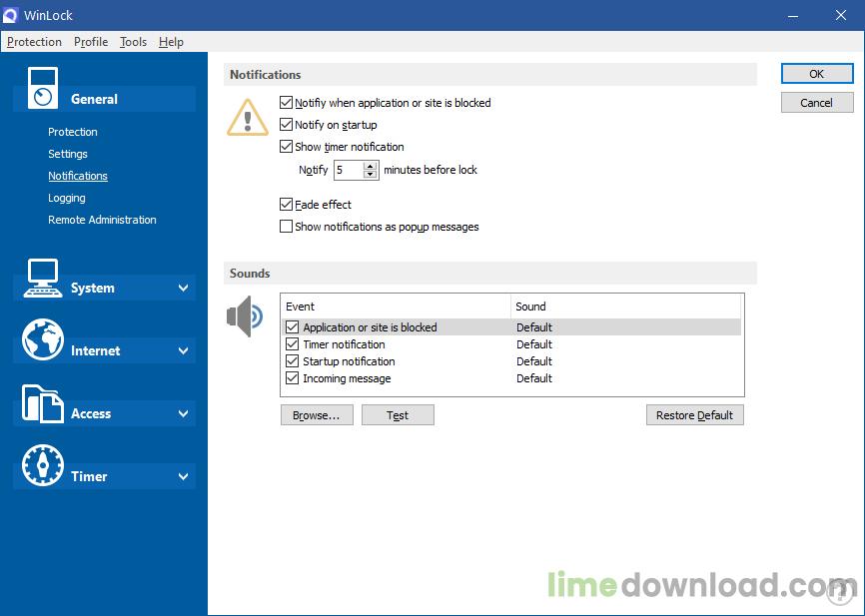The image size is (865, 616).
Task: Click Browse... to choose a sound
Action: tap(317, 415)
